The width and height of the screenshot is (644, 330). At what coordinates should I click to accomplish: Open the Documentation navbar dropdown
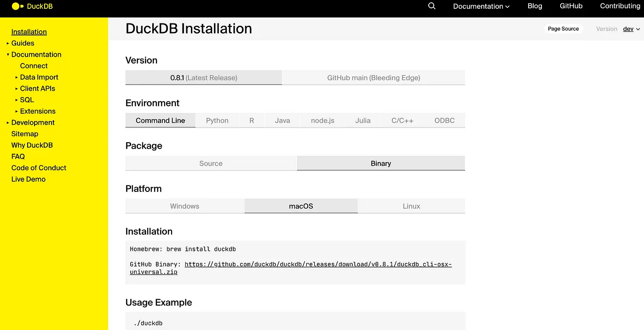(x=481, y=6)
